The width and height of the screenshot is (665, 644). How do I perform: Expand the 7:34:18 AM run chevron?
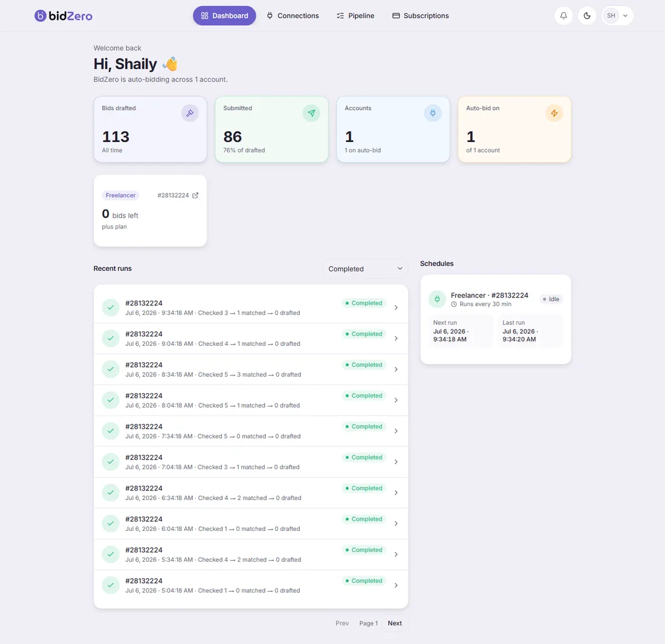pos(396,431)
